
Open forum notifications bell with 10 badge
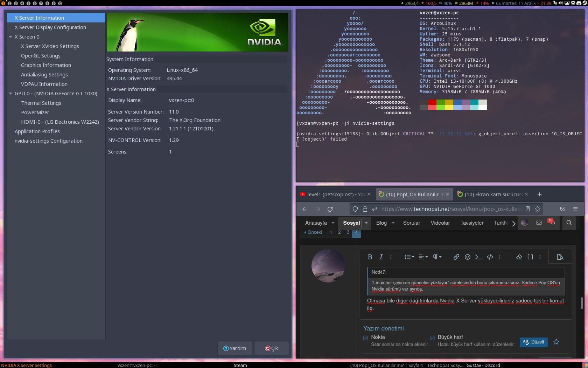(552, 223)
